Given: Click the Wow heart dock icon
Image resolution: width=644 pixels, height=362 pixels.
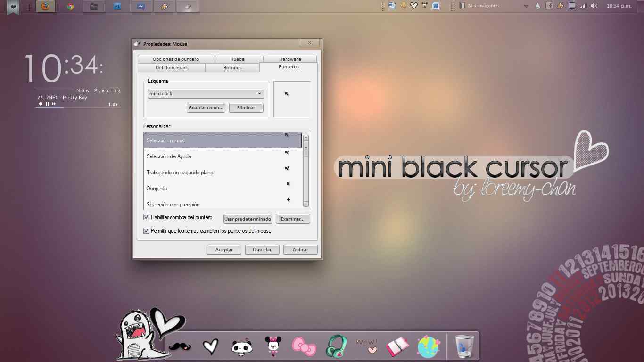Looking at the screenshot, I should 367,346.
